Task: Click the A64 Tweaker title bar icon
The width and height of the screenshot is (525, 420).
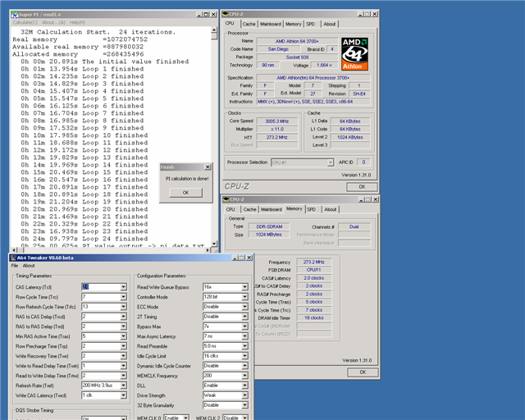Action: coord(14,258)
